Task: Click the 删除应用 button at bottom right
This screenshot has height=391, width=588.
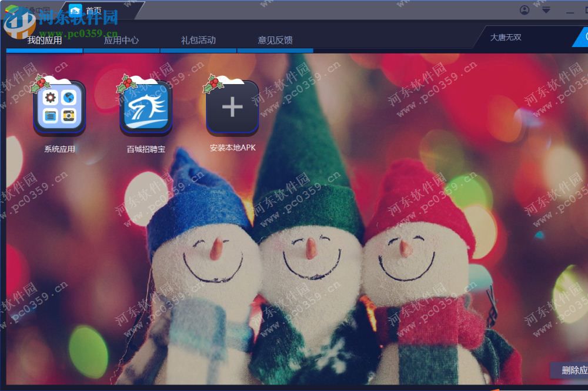Action: tap(570, 370)
